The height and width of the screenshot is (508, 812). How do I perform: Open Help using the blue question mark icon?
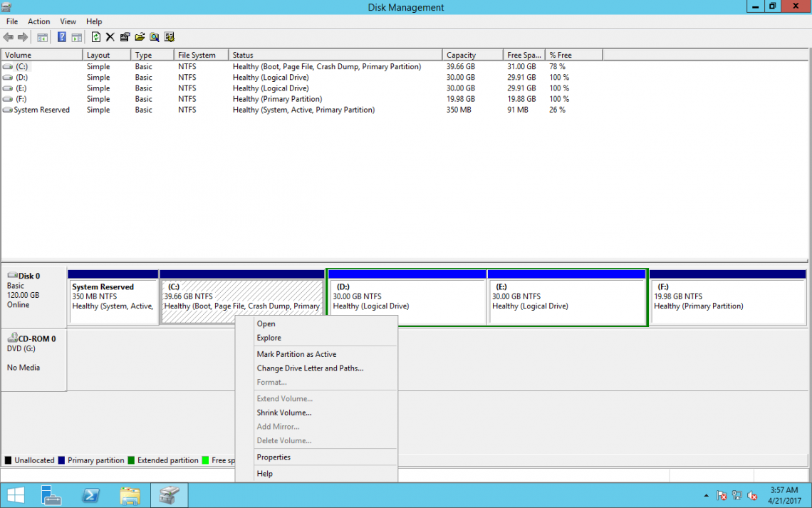(62, 36)
